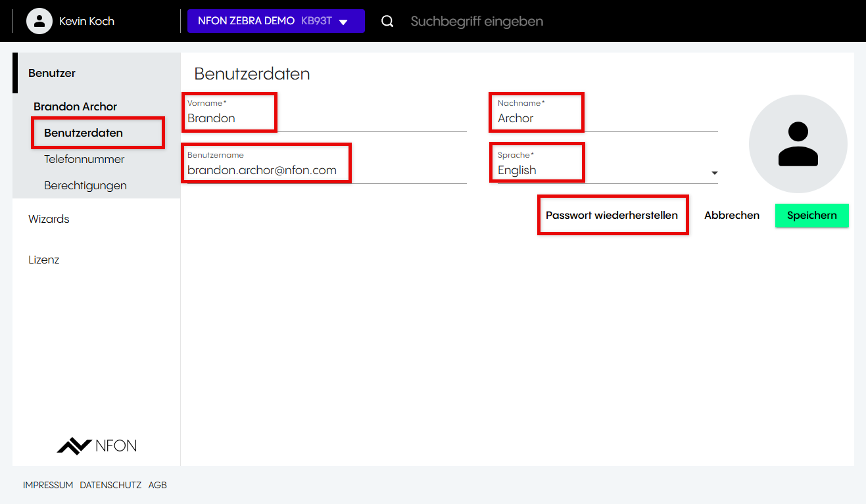Click the Kevin Koch user avatar icon

pos(39,21)
